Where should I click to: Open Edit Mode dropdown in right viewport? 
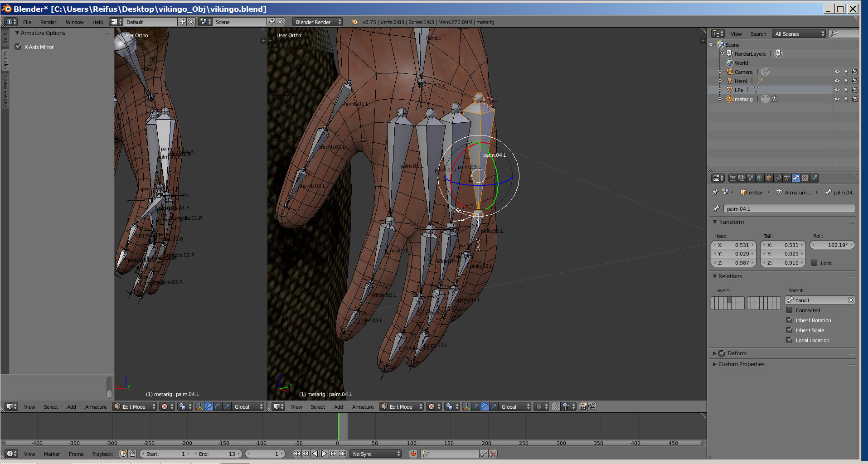(402, 406)
